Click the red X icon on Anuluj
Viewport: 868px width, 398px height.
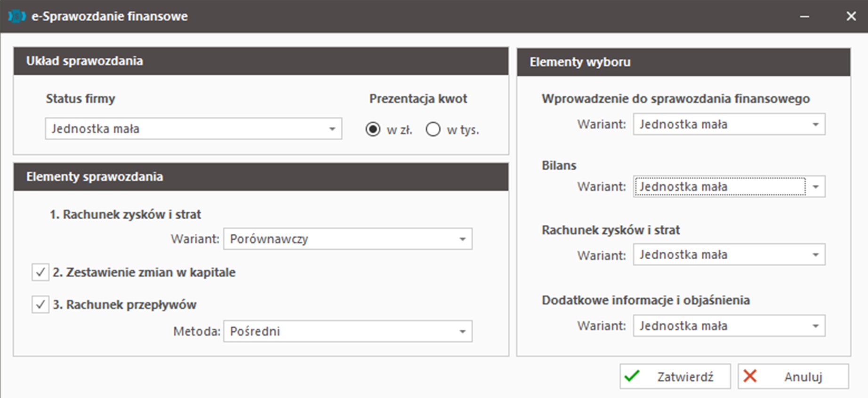click(x=750, y=376)
